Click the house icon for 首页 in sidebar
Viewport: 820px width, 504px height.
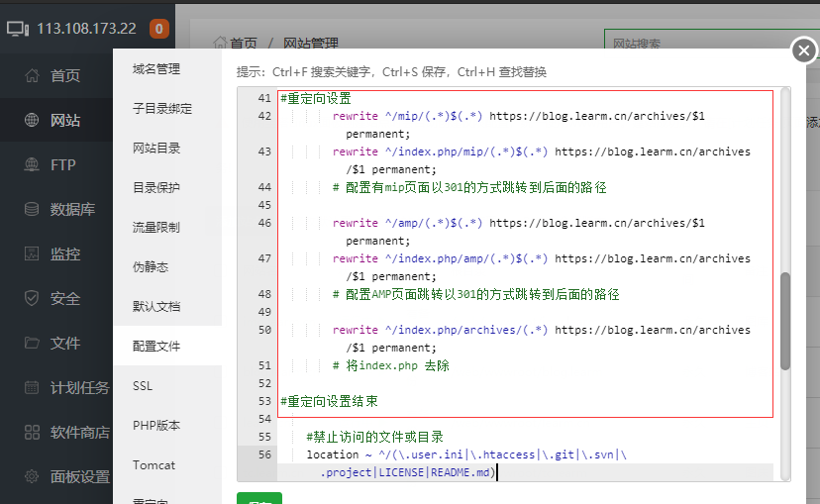(x=32, y=76)
